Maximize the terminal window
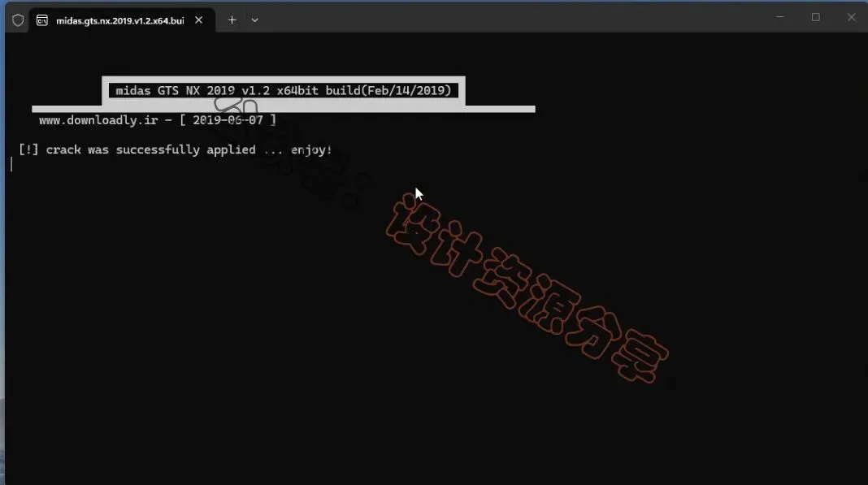Image resolution: width=868 pixels, height=485 pixels. coord(815,17)
